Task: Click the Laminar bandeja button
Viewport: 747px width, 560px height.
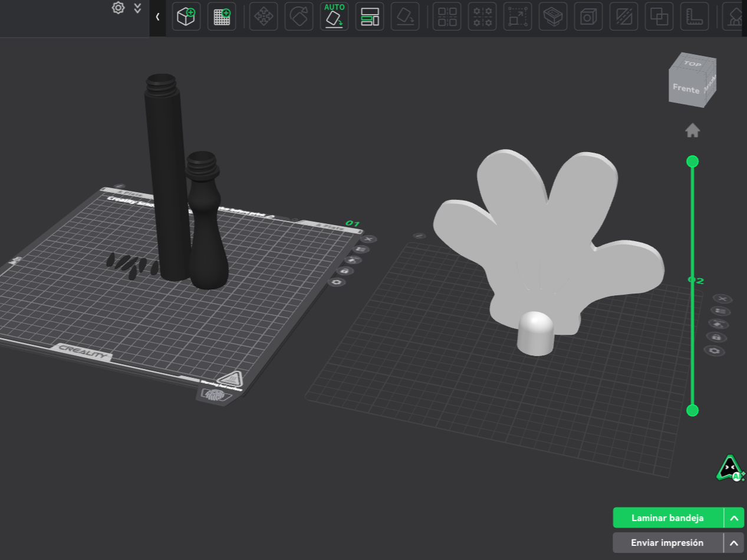Action: [668, 518]
